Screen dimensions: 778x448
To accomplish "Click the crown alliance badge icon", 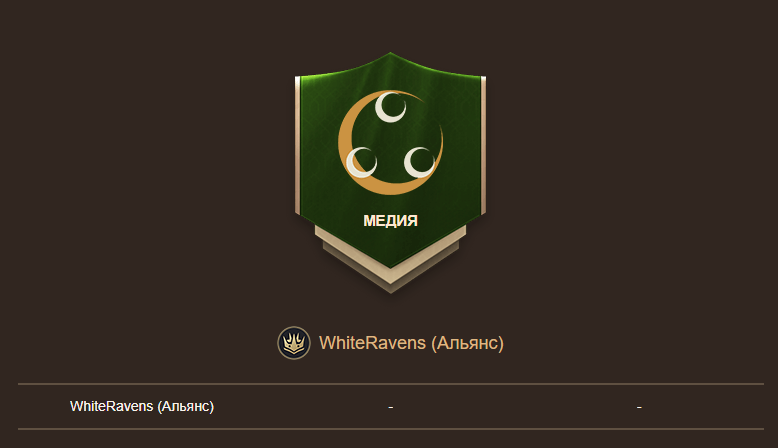I will pos(294,343).
